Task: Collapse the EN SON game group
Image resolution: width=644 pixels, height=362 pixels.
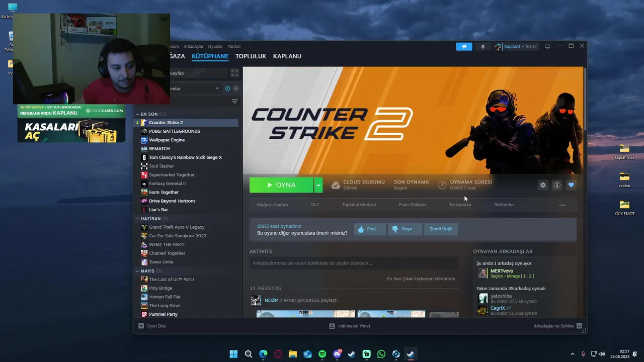Action: pyautogui.click(x=137, y=114)
